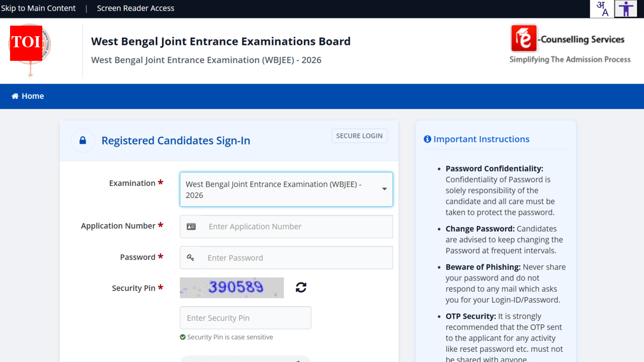Click the Enter Security Pin input field
644x362 pixels.
point(245,318)
